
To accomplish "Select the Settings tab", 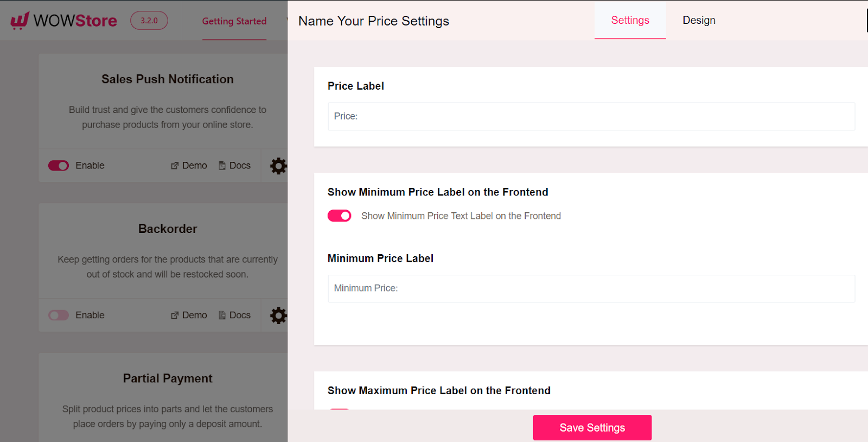I will [630, 20].
